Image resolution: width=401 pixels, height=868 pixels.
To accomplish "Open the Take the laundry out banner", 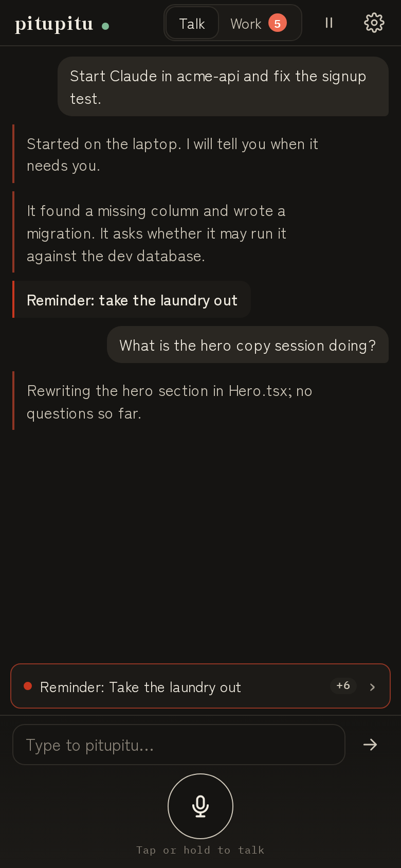I will [x=200, y=686].
